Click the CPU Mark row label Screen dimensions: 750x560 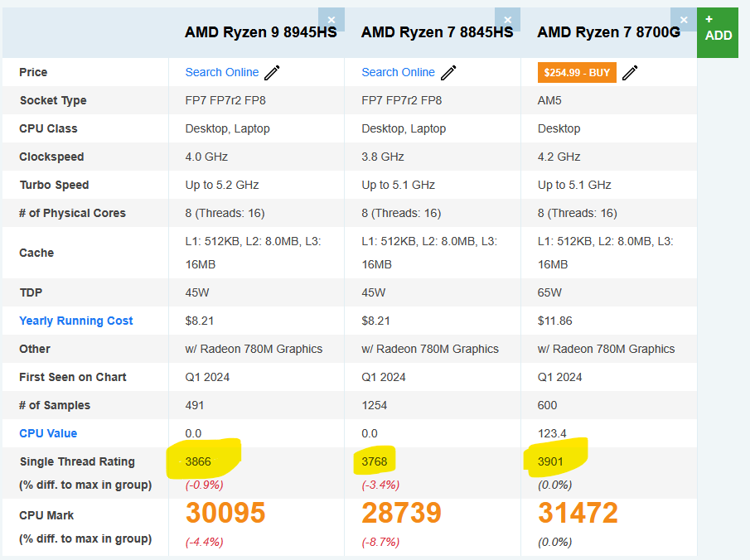pos(46,515)
